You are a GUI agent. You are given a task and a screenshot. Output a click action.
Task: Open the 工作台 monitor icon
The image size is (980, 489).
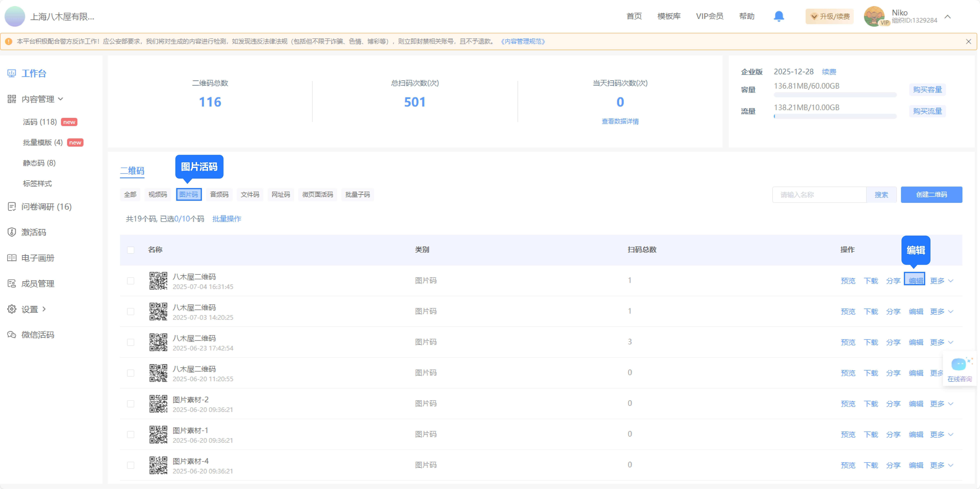tap(12, 73)
